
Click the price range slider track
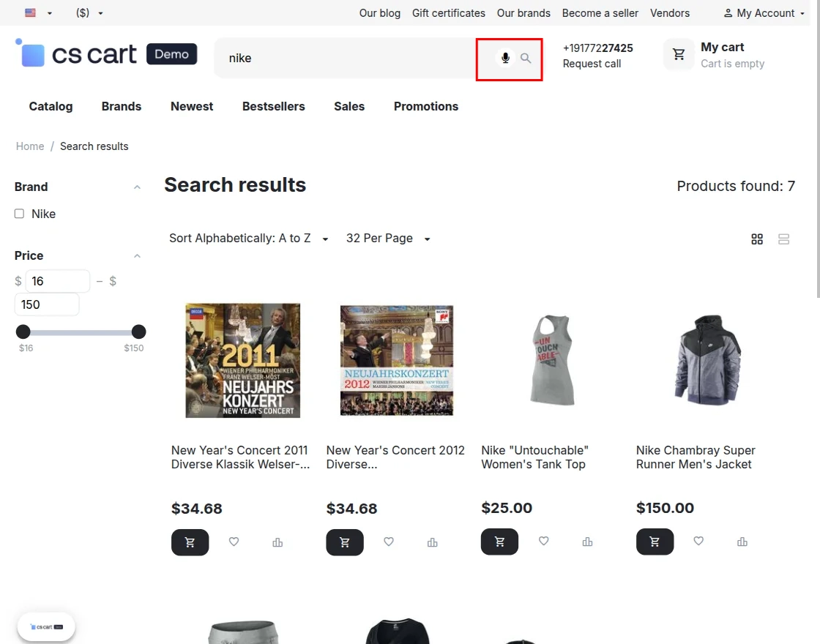(x=81, y=332)
